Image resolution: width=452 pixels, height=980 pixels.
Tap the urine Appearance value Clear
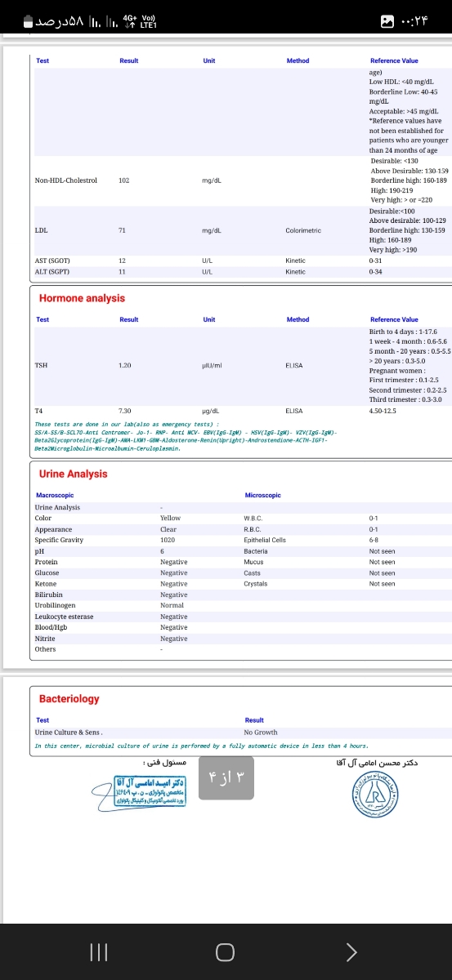click(x=168, y=528)
